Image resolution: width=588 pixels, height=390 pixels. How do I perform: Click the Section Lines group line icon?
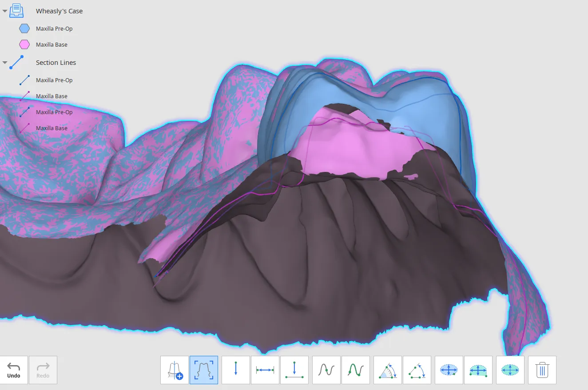(17, 62)
